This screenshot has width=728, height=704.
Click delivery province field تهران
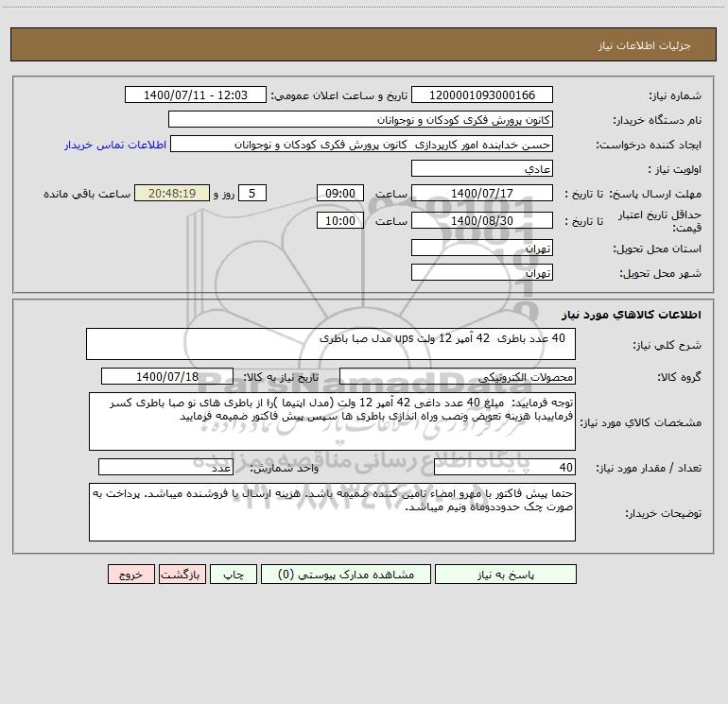coord(482,248)
